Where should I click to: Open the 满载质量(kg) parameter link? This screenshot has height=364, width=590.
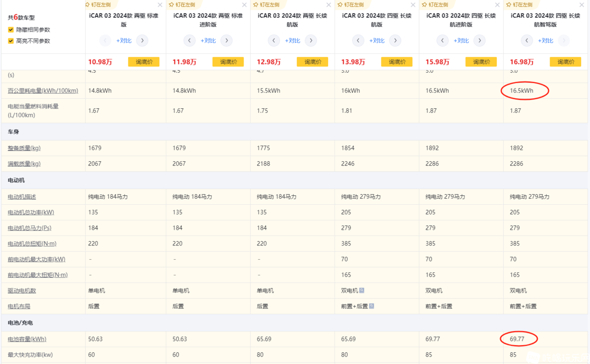point(24,164)
